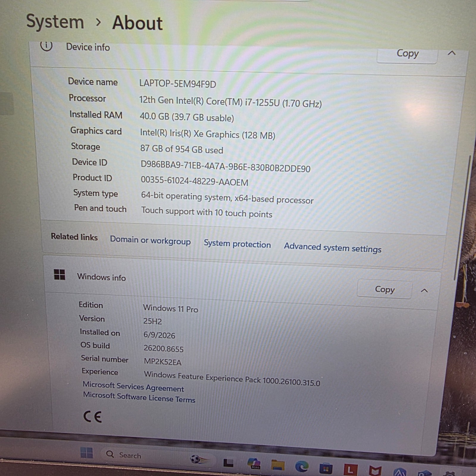Viewport: 476px width, 476px height.
Task: Open McAfee from the taskbar
Action: 375,471
